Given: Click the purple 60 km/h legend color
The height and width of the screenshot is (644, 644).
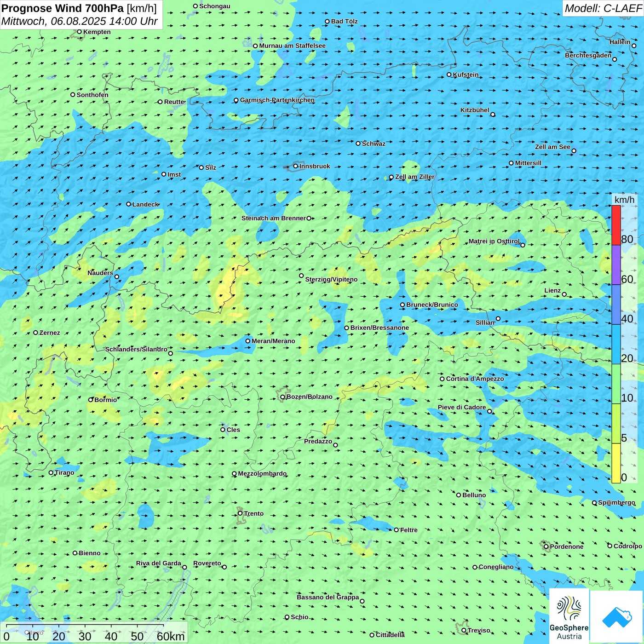Looking at the screenshot, I should pos(616,265).
